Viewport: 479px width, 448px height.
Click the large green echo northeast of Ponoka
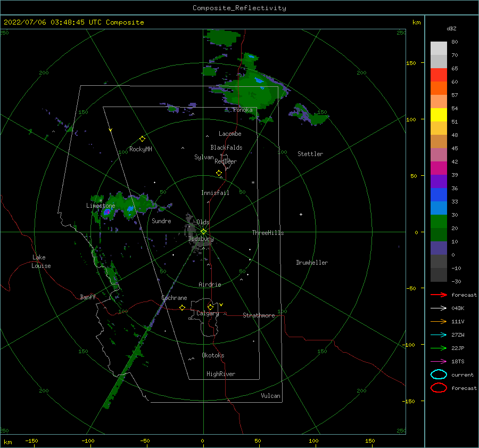254,92
